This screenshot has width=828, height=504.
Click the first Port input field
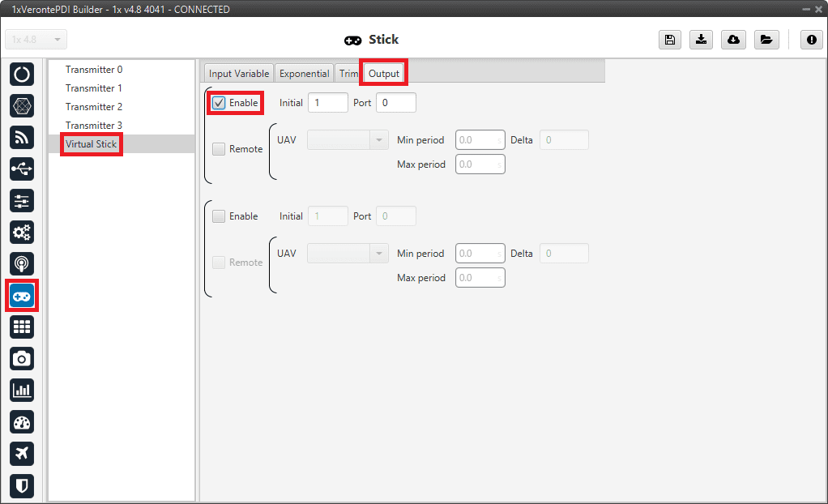(x=395, y=103)
